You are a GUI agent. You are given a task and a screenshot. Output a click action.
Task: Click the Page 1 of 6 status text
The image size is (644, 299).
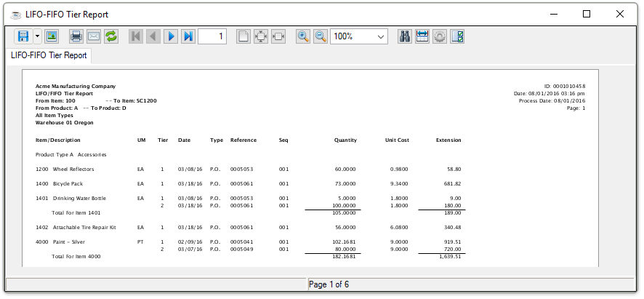329,284
